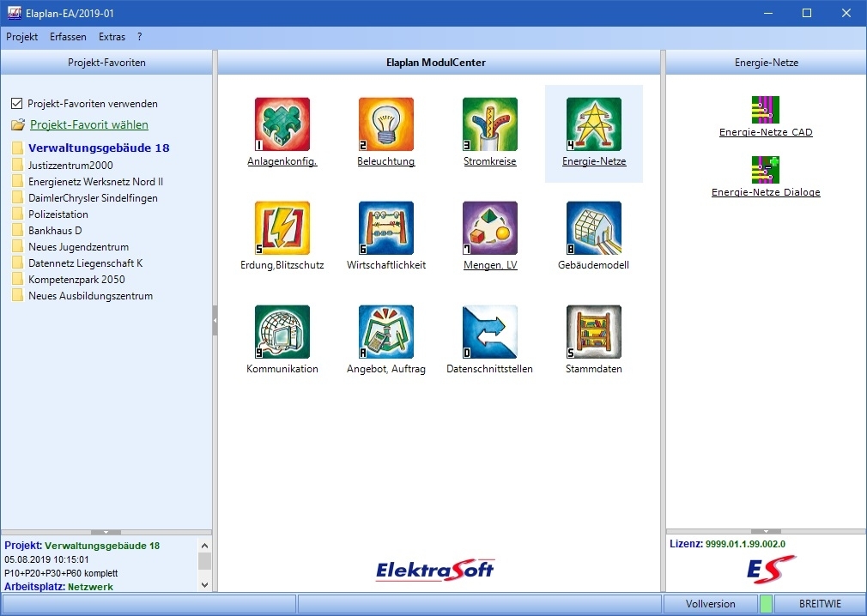The height and width of the screenshot is (616, 867).
Task: Click the Energie-Netze Dialoge icon
Action: [x=765, y=170]
